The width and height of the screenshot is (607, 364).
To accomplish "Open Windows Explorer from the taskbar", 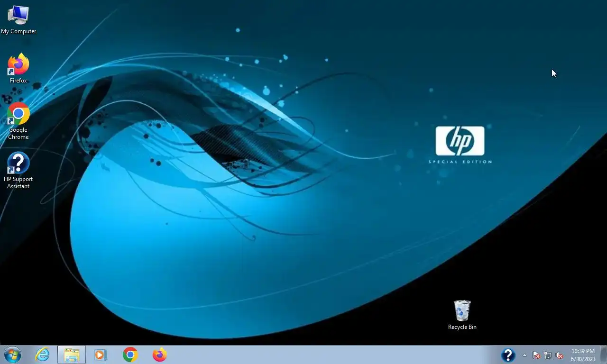I will tap(72, 355).
